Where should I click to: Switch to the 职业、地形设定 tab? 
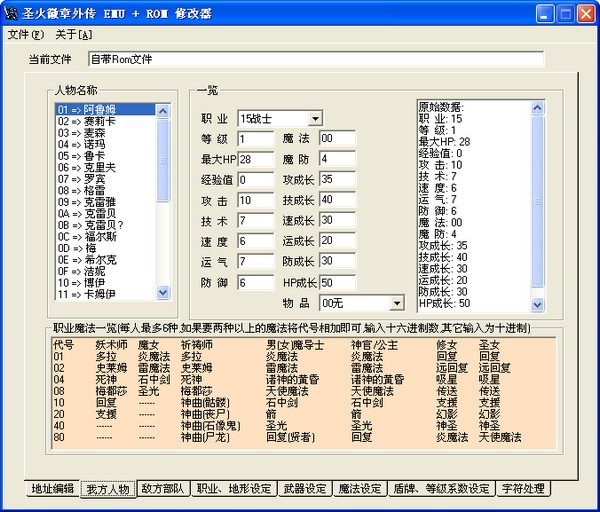pyautogui.click(x=234, y=488)
